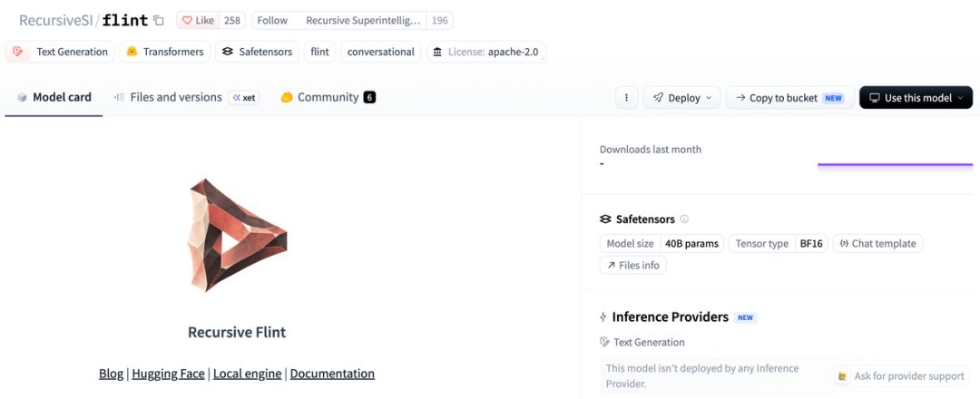The image size is (980, 399).
Task: Click the Deploy rocket icon
Action: pyautogui.click(x=658, y=97)
